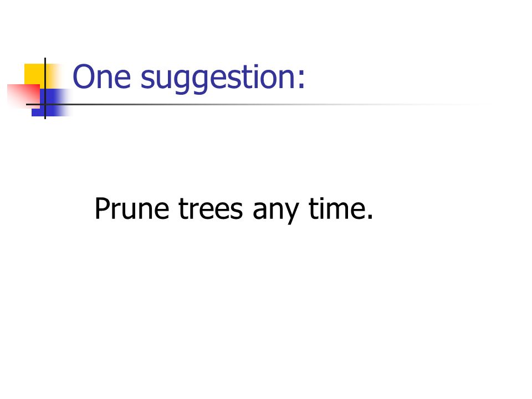
Task: Click the colon ending the title
Action: pos(301,81)
